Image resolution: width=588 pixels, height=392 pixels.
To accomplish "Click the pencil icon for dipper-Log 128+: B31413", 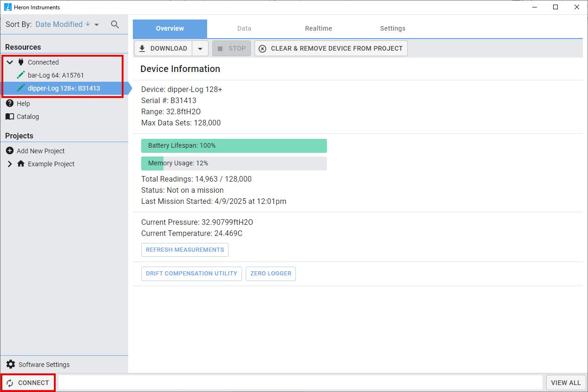I will point(21,88).
